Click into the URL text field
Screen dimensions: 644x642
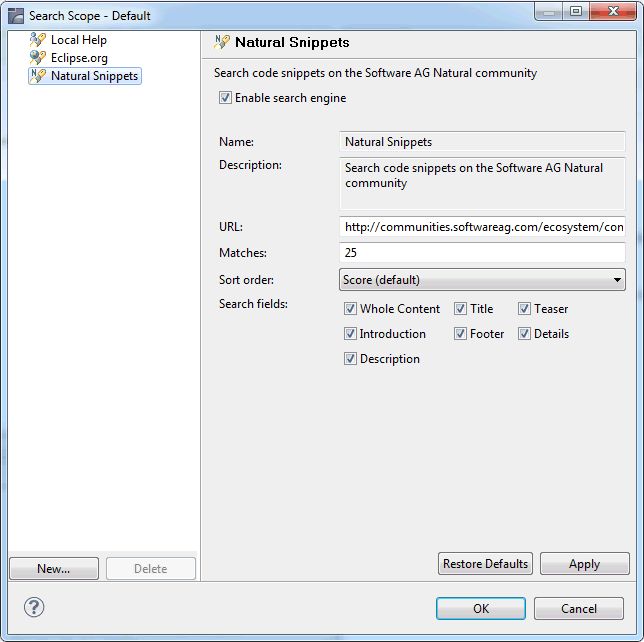[482, 227]
